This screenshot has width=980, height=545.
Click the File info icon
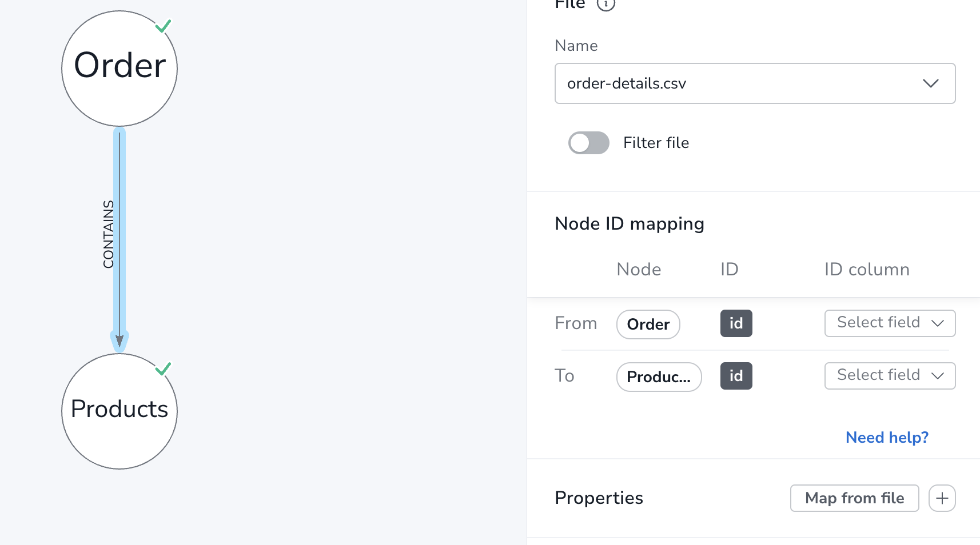click(x=605, y=4)
